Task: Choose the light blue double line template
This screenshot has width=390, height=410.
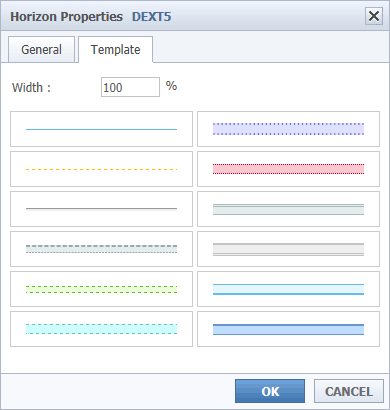Action: click(x=288, y=289)
